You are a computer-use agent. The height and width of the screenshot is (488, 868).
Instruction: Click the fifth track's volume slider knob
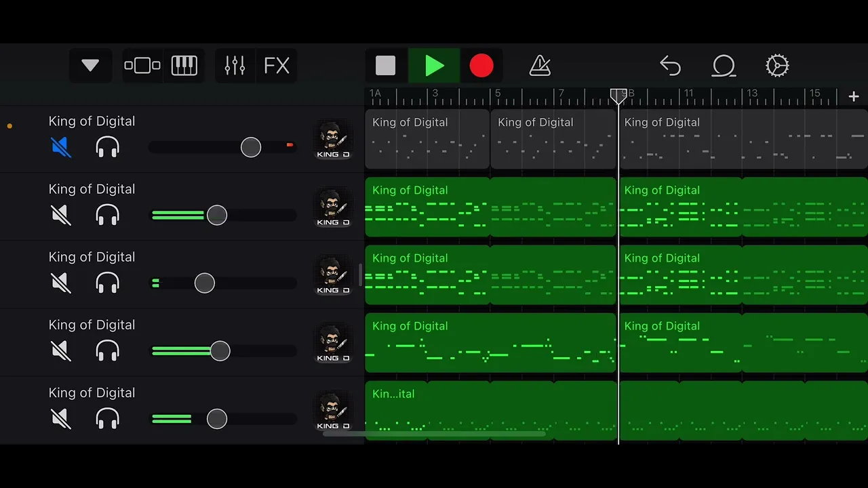217,418
